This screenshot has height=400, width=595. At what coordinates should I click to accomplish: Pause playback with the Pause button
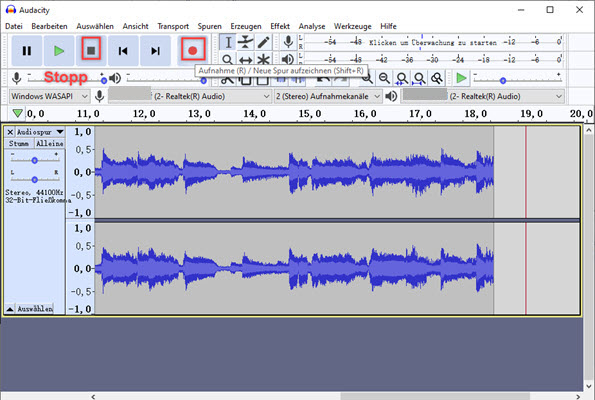(x=27, y=50)
